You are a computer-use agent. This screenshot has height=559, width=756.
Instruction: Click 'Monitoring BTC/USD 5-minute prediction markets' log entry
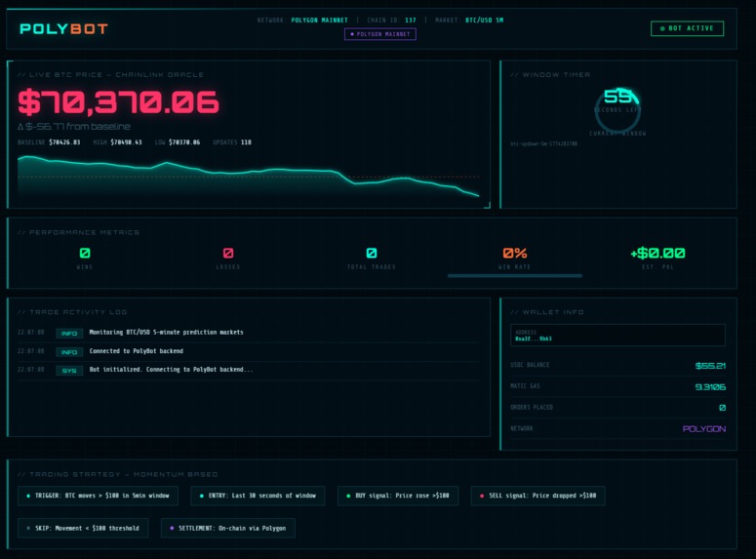pyautogui.click(x=167, y=333)
